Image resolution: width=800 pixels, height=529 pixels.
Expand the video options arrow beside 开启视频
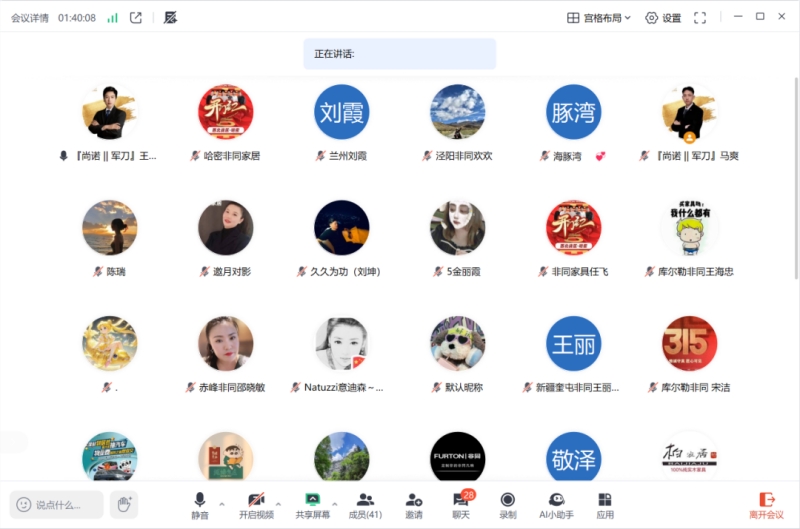tap(278, 504)
